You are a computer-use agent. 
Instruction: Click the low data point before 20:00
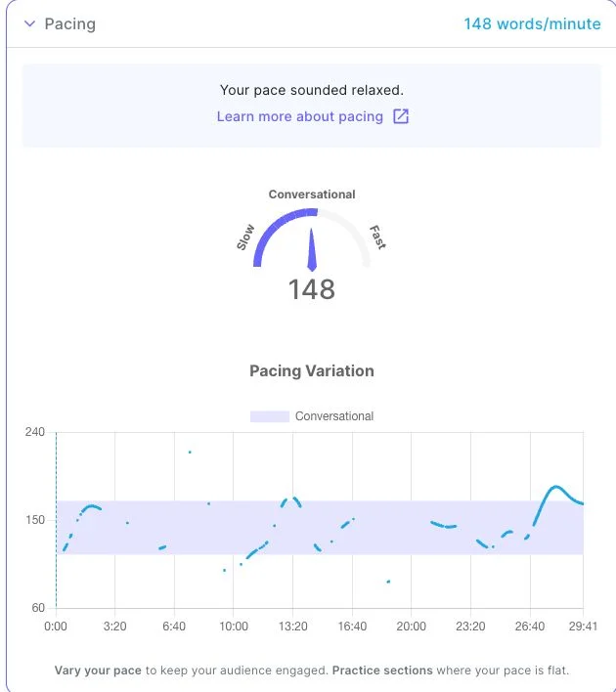pos(388,582)
